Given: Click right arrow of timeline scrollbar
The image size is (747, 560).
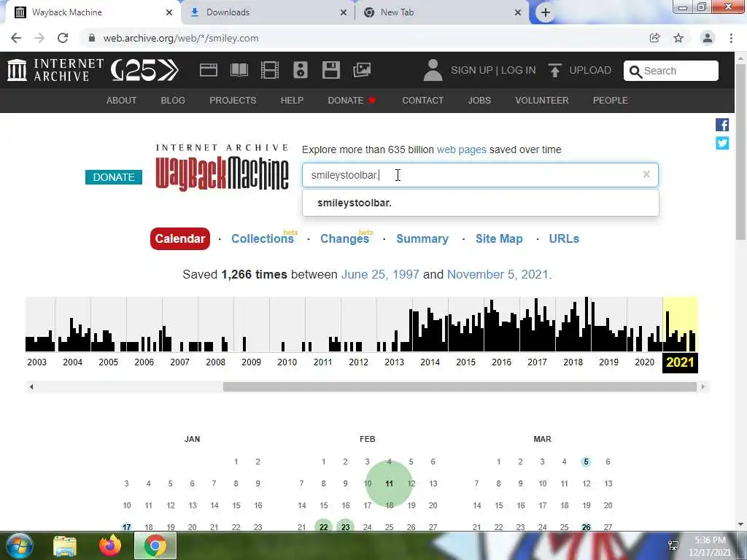Looking at the screenshot, I should (703, 386).
